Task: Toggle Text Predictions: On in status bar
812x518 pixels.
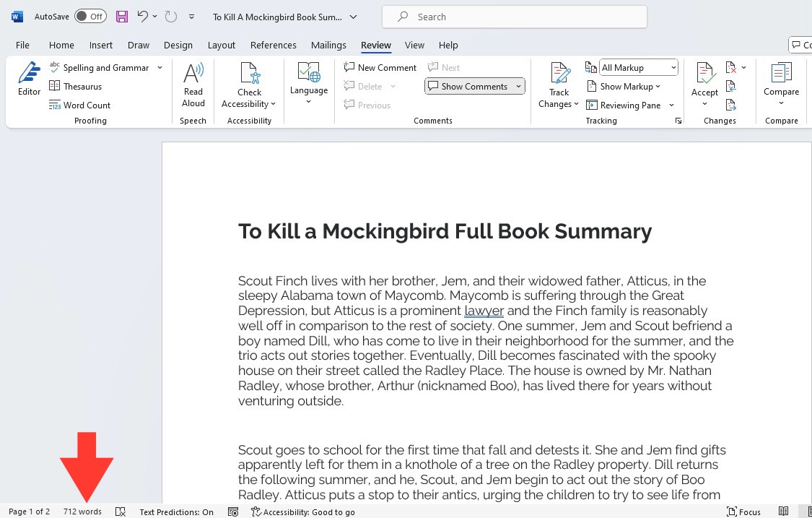Action: click(x=177, y=511)
